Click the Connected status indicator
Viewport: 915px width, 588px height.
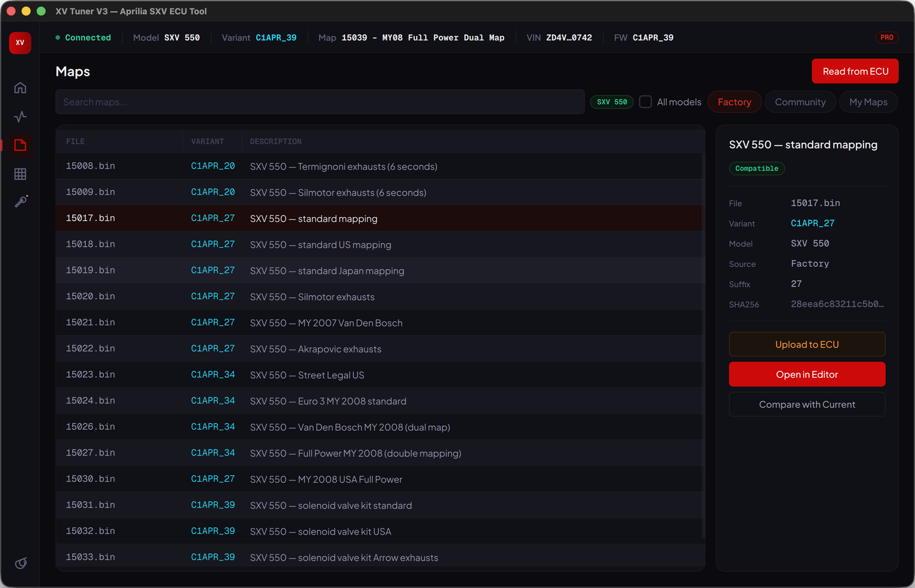pyautogui.click(x=83, y=38)
